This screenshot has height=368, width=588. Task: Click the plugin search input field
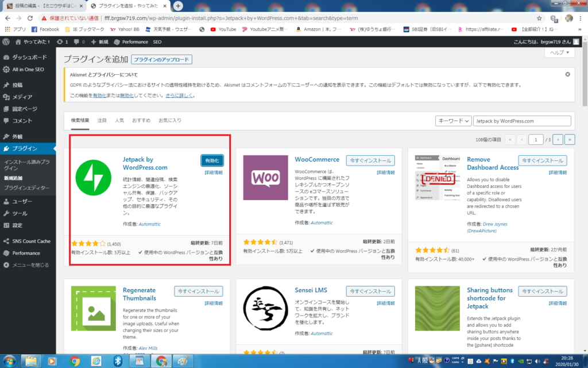pos(522,121)
